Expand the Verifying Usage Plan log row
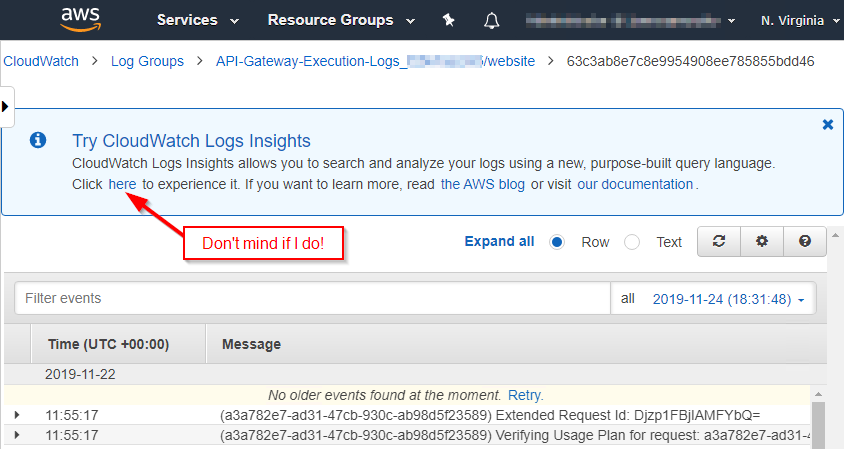 click(x=17, y=435)
